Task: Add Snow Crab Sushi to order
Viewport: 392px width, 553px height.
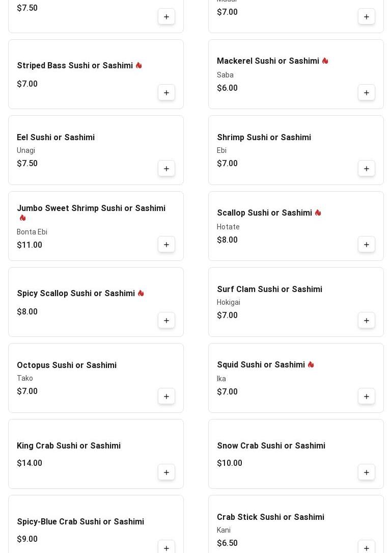Action: pyautogui.click(x=367, y=472)
